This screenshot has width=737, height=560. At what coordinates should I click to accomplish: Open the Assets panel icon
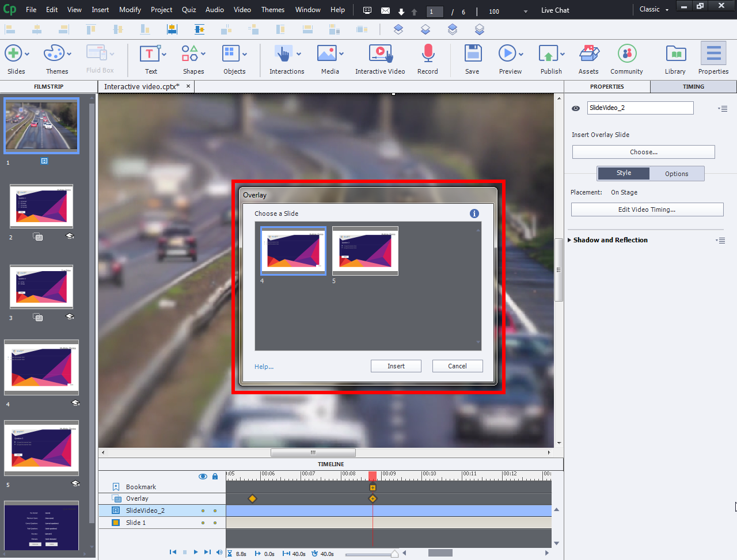click(588, 54)
